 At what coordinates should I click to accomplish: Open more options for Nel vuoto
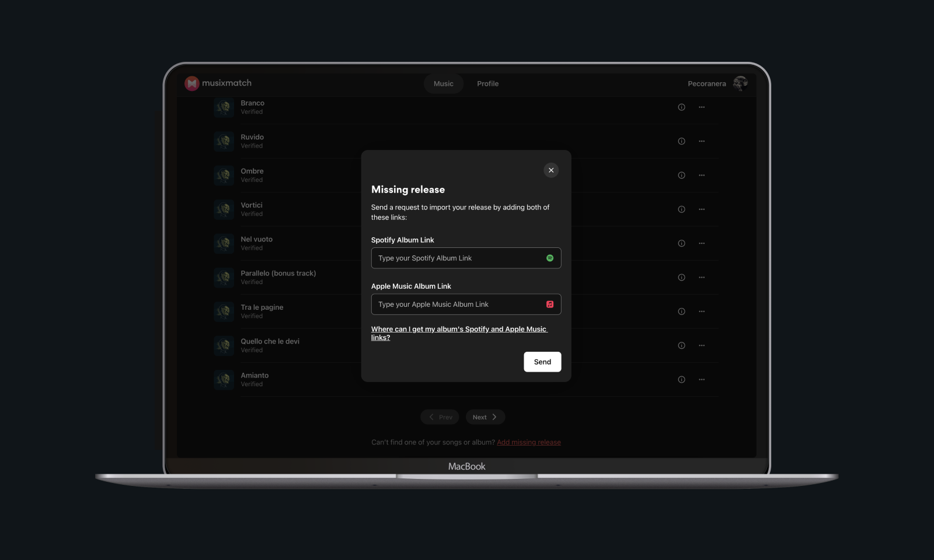click(x=702, y=243)
